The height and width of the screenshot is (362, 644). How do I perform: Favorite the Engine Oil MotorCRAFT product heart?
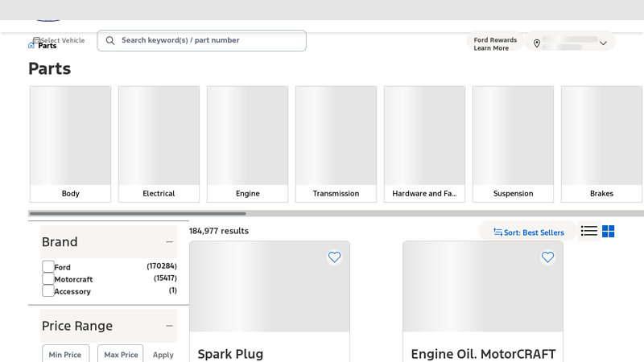tap(547, 257)
